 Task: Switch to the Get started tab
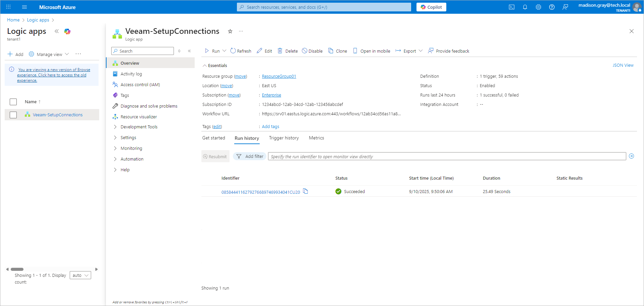click(x=214, y=138)
